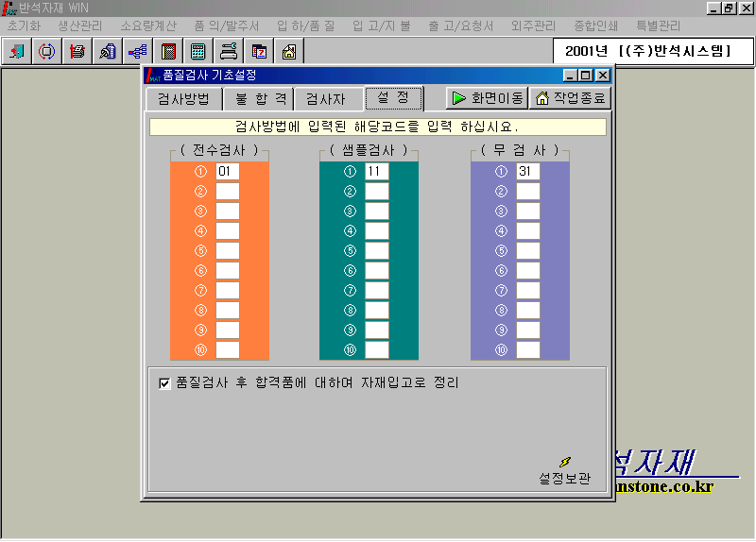Click the exit door icon in toolbar
The width and height of the screenshot is (756, 542).
[16, 51]
